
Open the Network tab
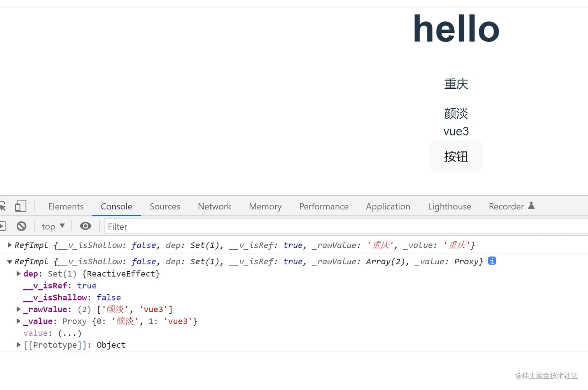pyautogui.click(x=214, y=206)
